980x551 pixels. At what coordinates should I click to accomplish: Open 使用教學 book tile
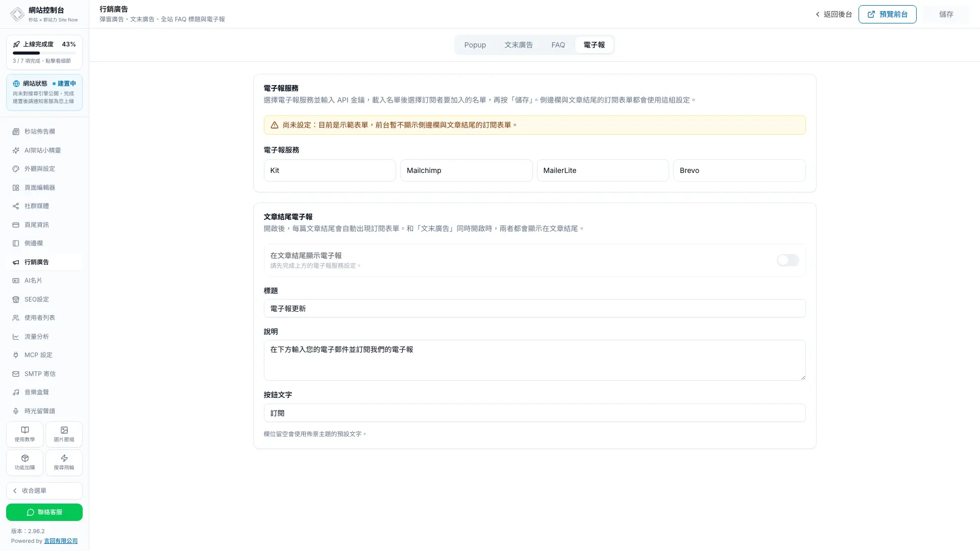click(x=24, y=434)
